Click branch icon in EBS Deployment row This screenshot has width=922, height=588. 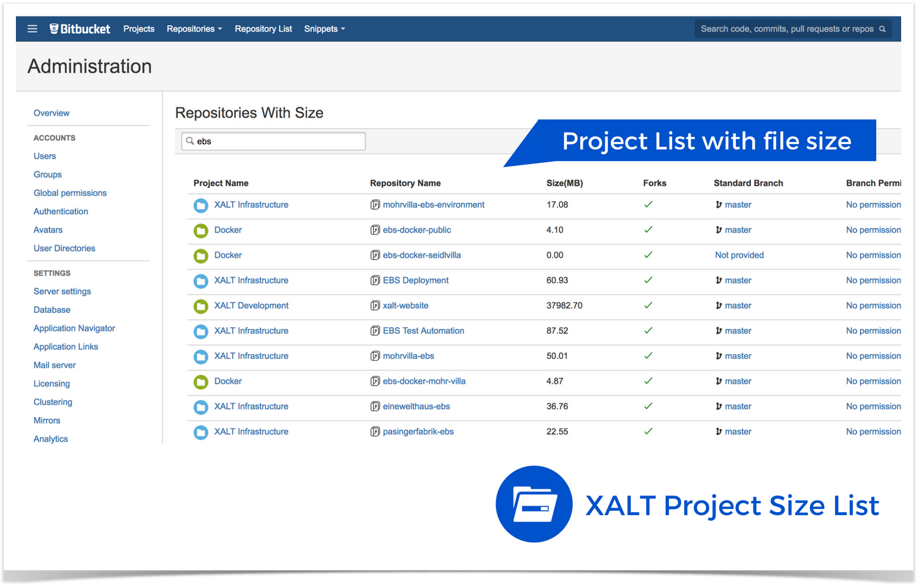coord(719,280)
